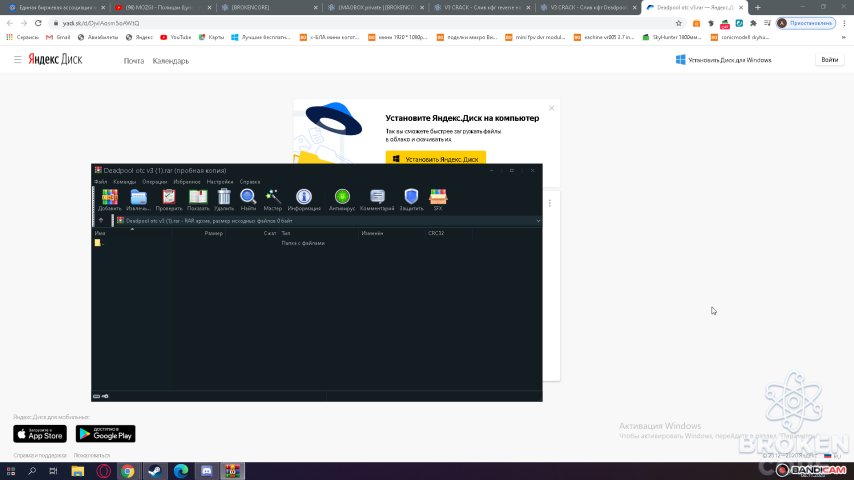Switch to the YouTube MOZGI browser tab
854x480 pixels.
tap(162, 8)
